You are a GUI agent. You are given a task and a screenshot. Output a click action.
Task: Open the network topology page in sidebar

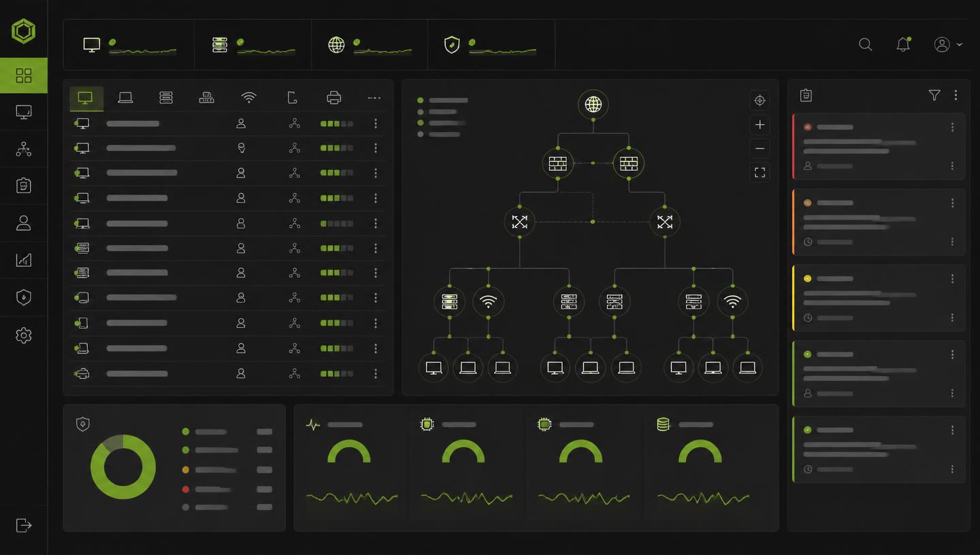(24, 149)
